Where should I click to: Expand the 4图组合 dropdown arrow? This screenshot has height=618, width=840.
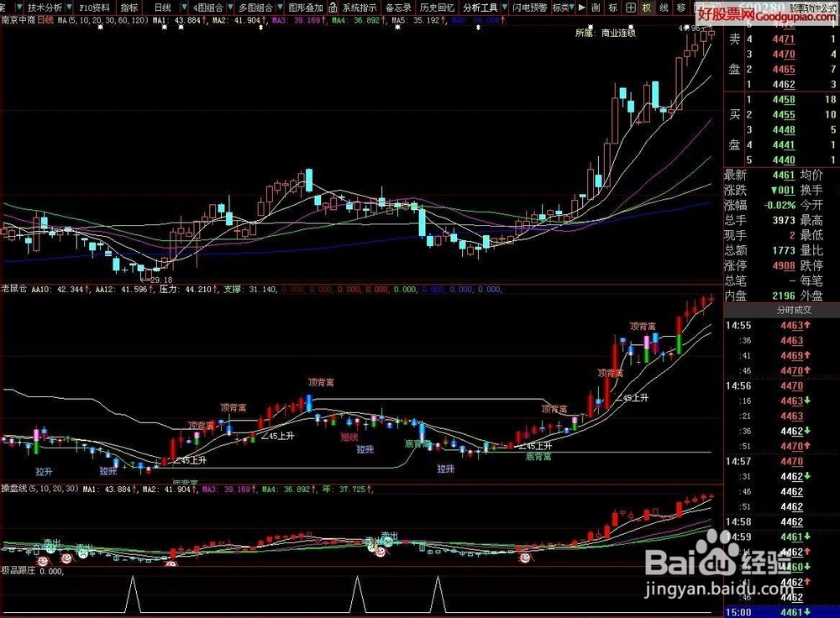[230, 8]
